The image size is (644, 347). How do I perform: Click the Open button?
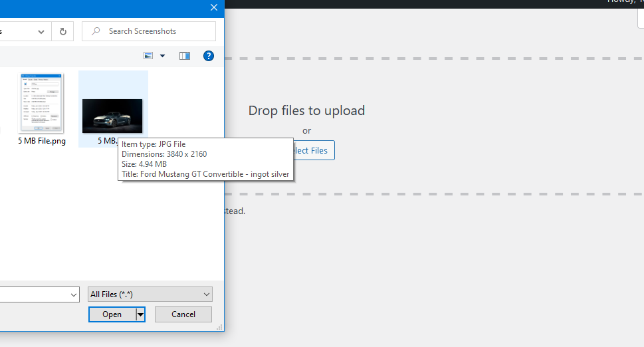click(112, 314)
